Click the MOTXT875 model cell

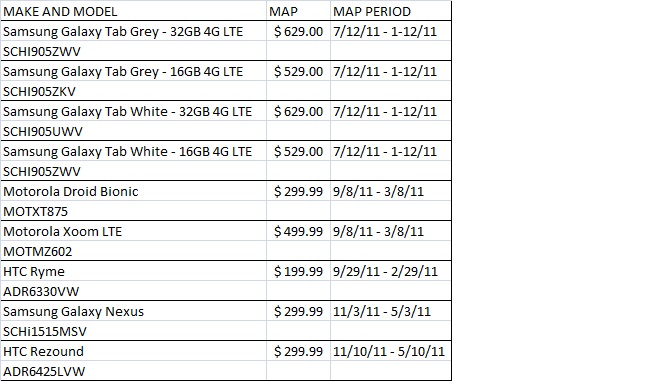tap(133, 210)
